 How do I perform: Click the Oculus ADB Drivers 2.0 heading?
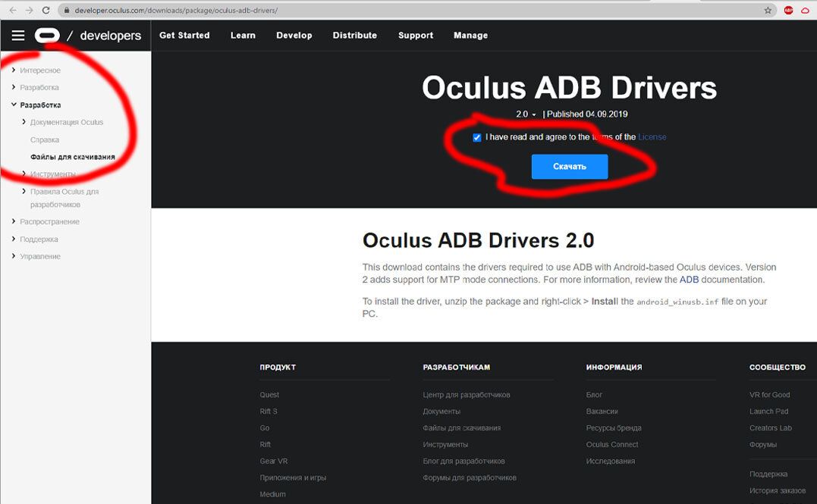click(479, 240)
